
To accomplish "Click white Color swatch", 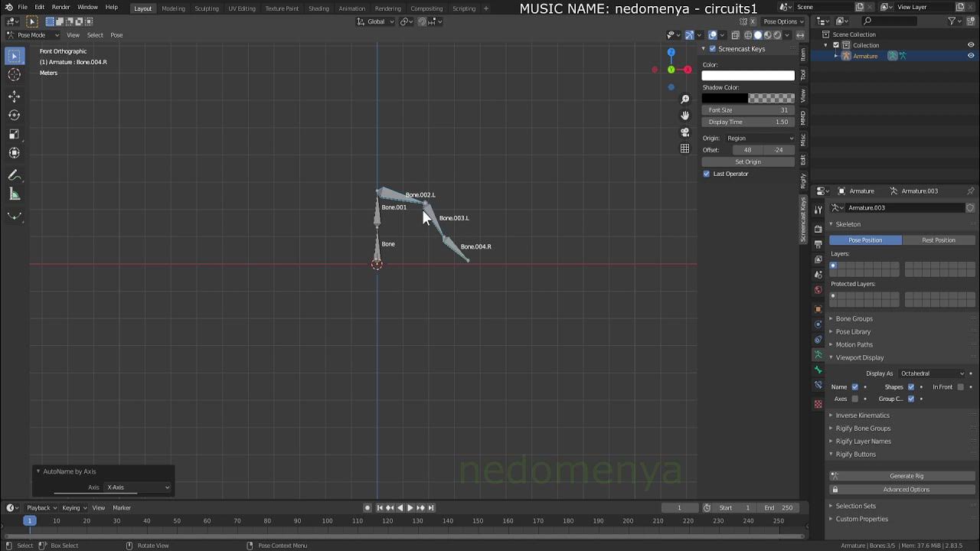I will click(x=748, y=75).
